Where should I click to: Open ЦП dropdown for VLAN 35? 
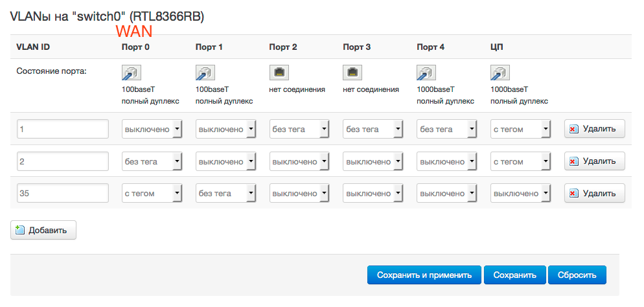(521, 193)
